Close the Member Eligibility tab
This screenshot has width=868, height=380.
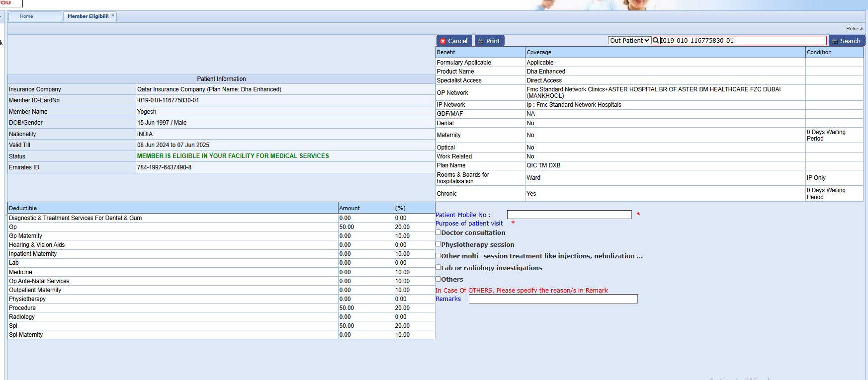tap(113, 16)
